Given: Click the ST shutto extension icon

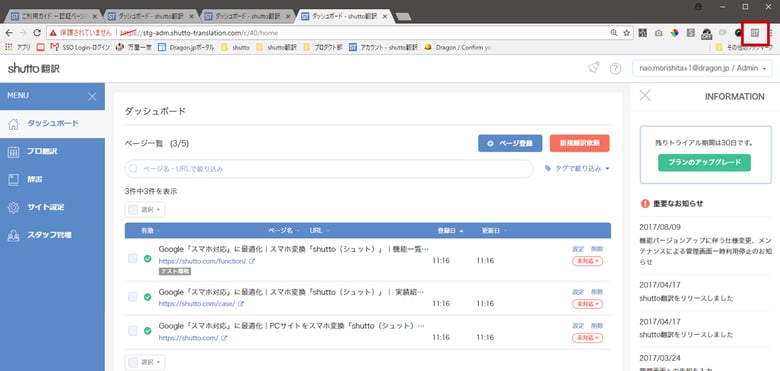Looking at the screenshot, I should (755, 33).
